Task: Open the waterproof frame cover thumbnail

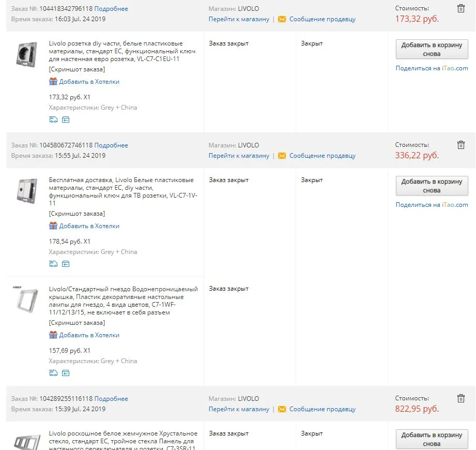Action: pyautogui.click(x=27, y=300)
